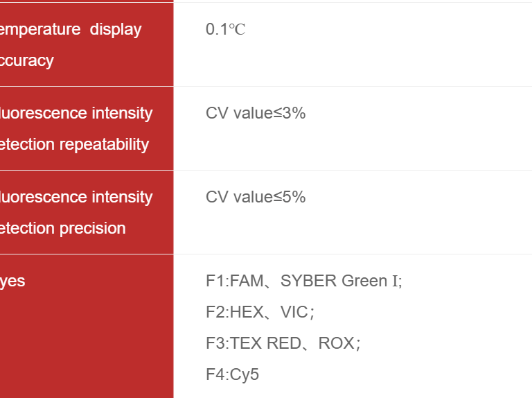Click the 'ccuracy' label in red cell
Screen dimensions: 532x398
pyautogui.click(x=27, y=61)
